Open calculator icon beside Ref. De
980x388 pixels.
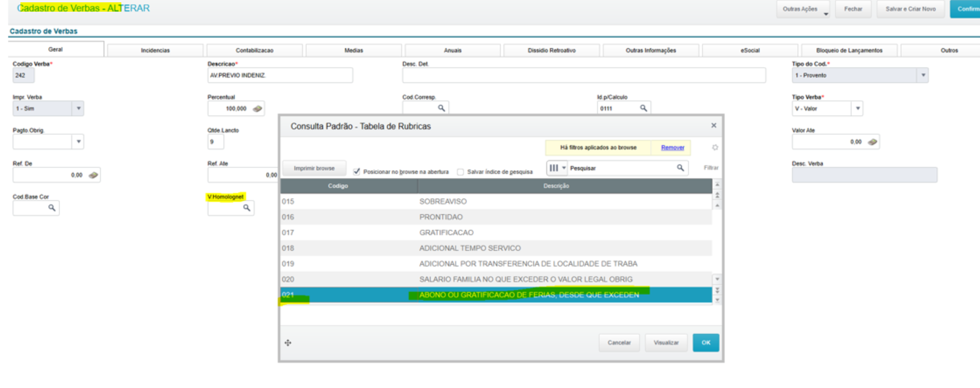(93, 175)
